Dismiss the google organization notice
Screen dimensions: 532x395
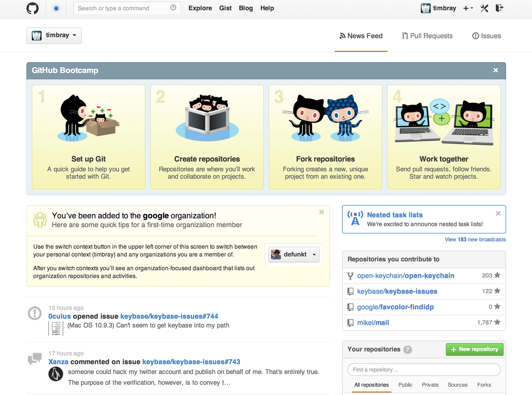click(x=321, y=212)
